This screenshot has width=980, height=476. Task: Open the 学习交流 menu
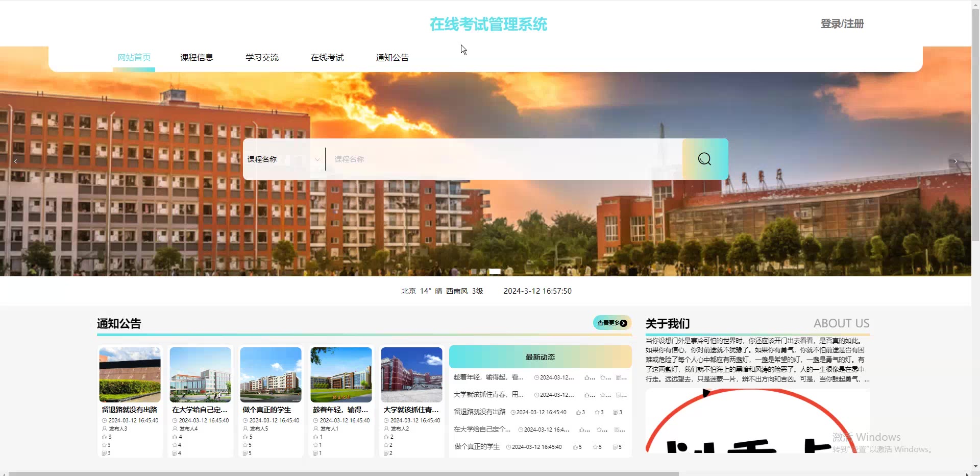coord(262,58)
